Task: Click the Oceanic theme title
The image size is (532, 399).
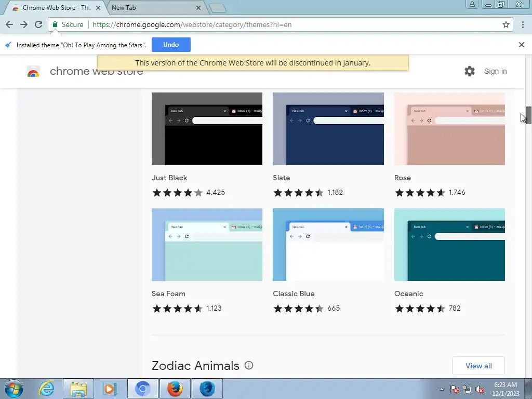Action: click(x=408, y=294)
